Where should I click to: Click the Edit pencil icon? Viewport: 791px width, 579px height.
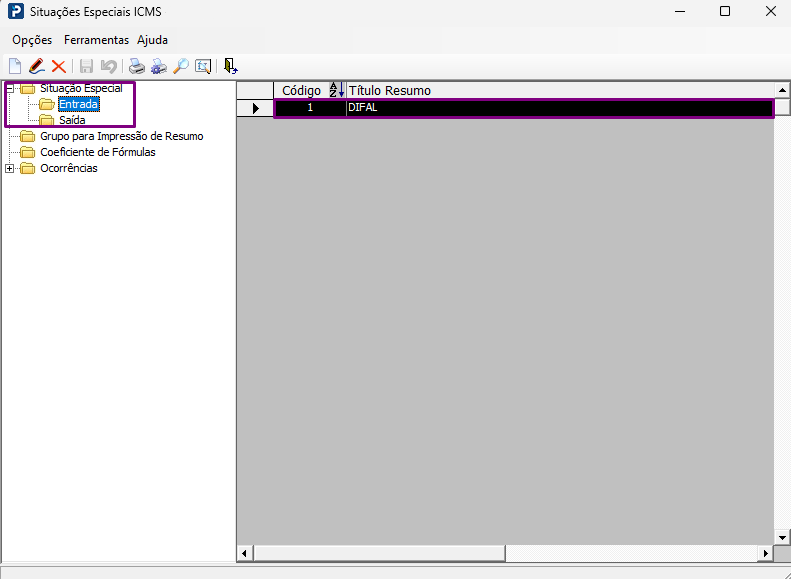(37, 66)
